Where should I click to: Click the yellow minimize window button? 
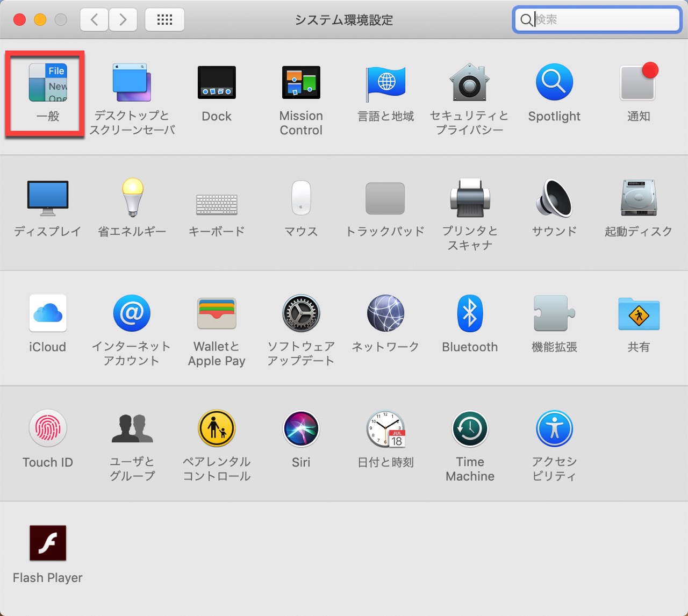click(40, 20)
